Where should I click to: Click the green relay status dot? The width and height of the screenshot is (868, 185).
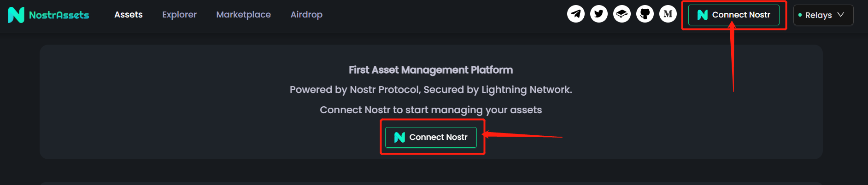coord(800,15)
